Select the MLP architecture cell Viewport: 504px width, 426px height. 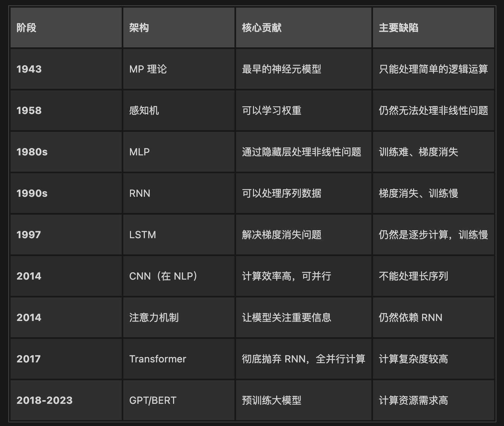pos(140,152)
